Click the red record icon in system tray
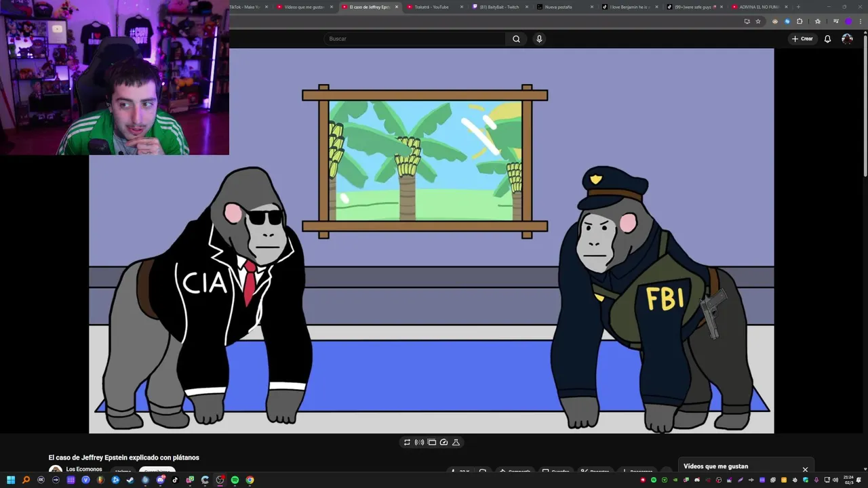Viewport: 868px width, 488px height. tap(643, 480)
